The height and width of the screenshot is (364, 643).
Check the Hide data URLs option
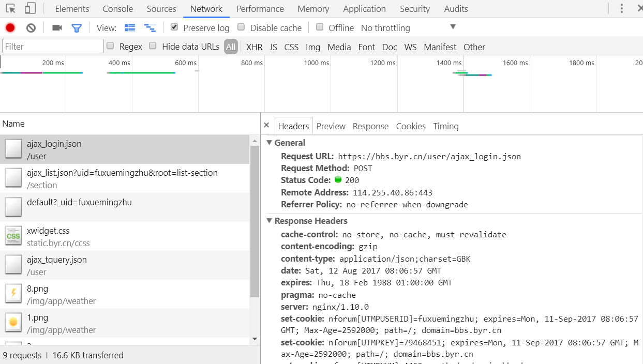[x=153, y=46]
